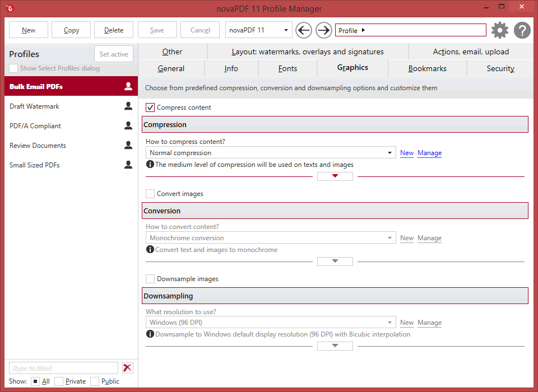Open the Actions, email, upload tab

471,52
